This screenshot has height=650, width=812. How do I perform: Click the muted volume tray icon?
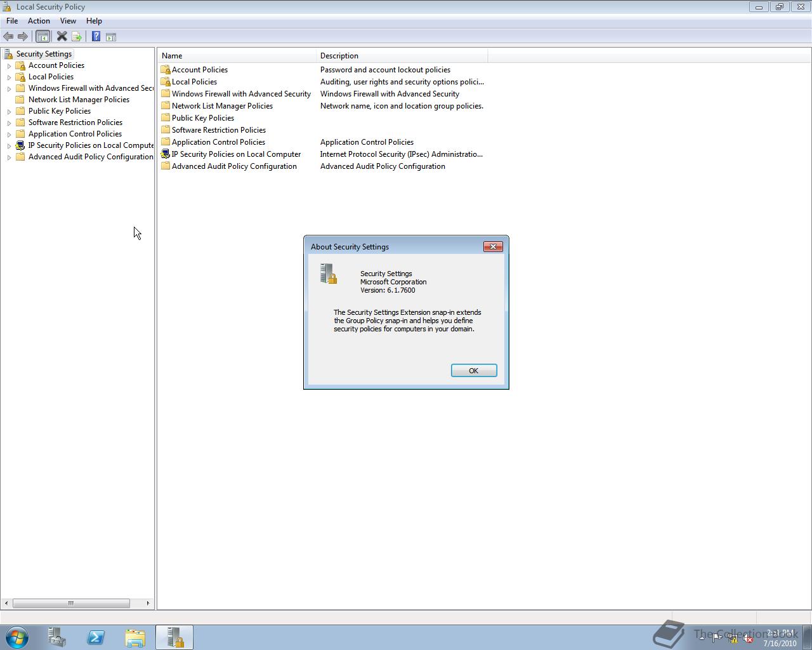click(x=748, y=639)
